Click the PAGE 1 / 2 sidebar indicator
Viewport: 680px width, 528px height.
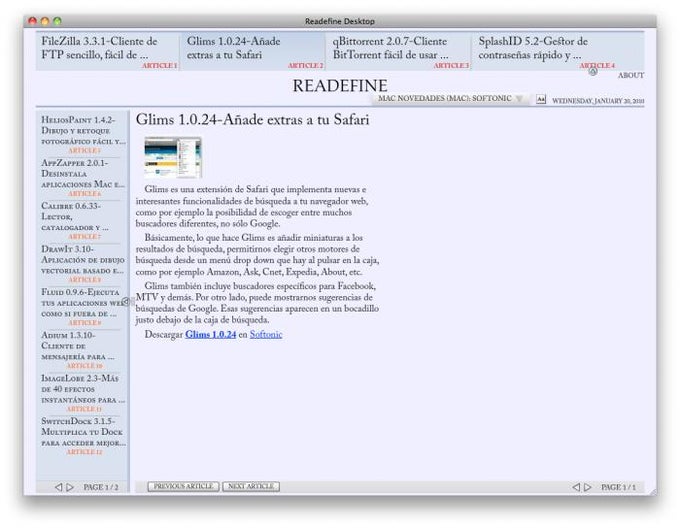click(101, 487)
